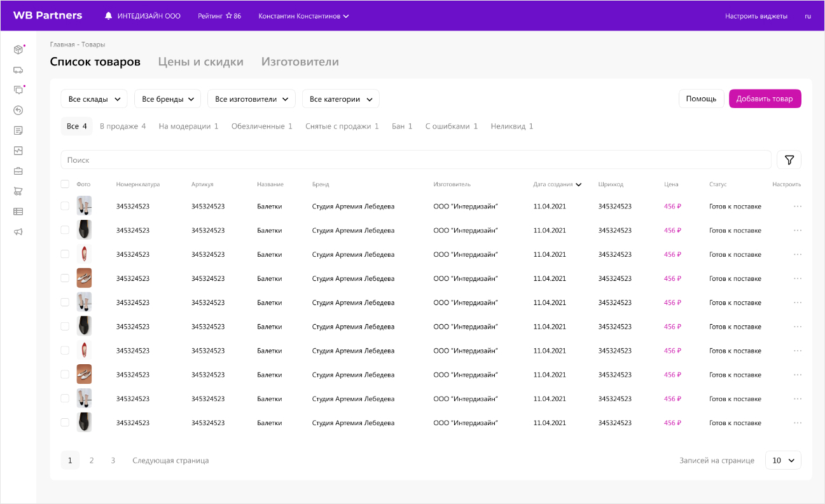This screenshot has height=504, width=825.
Task: Open the box (products) icon in sidebar
Action: pos(18,50)
